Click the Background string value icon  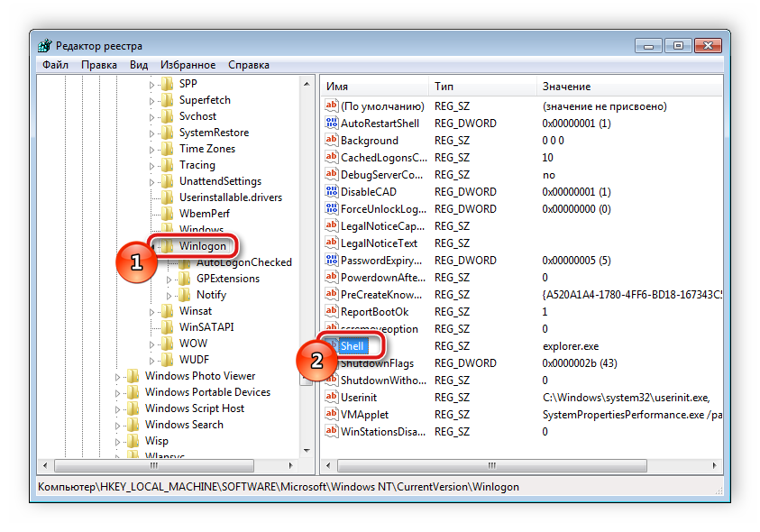(x=332, y=140)
